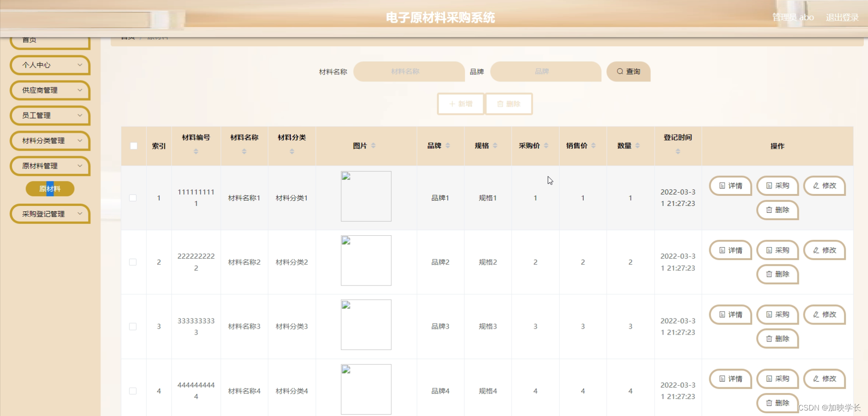The width and height of the screenshot is (868, 416).
Task: Expand the 供应商管理 sidebar menu
Action: coord(49,90)
